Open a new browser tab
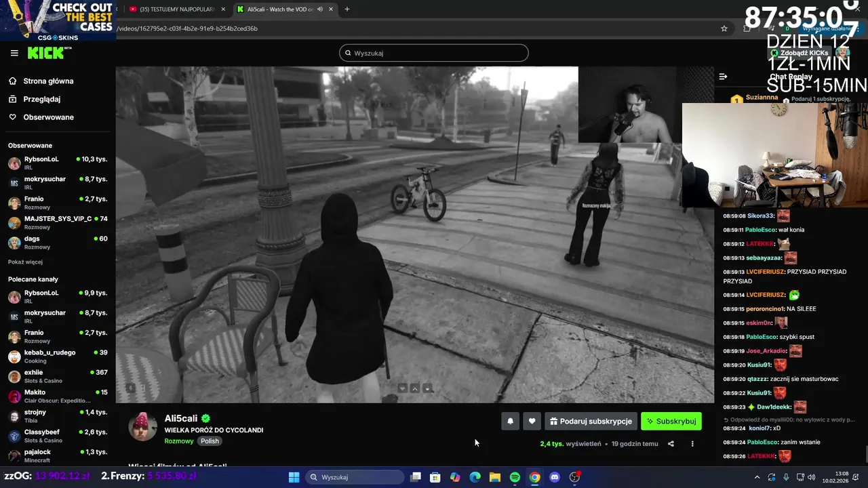The width and height of the screenshot is (868, 488). (347, 9)
